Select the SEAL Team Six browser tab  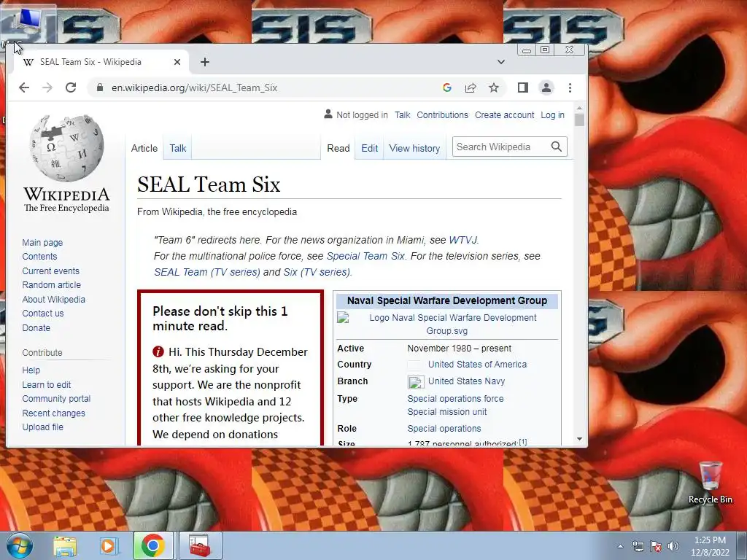pyautogui.click(x=101, y=62)
